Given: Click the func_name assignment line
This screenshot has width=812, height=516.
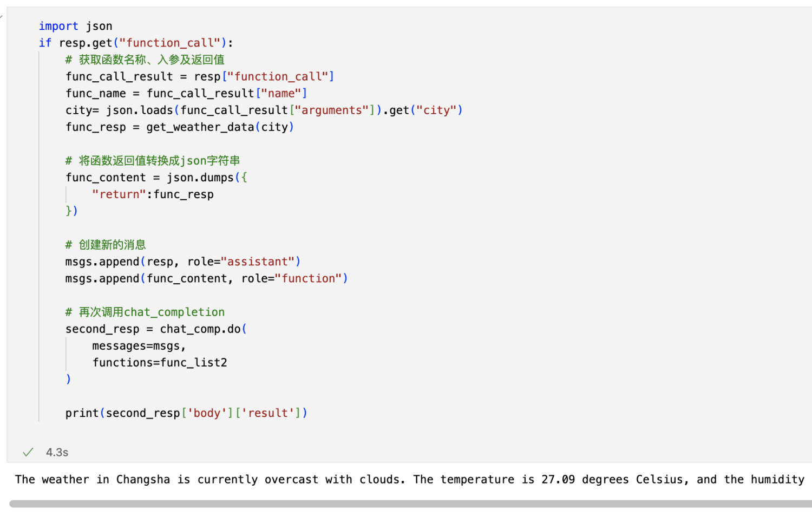Looking at the screenshot, I should [186, 93].
